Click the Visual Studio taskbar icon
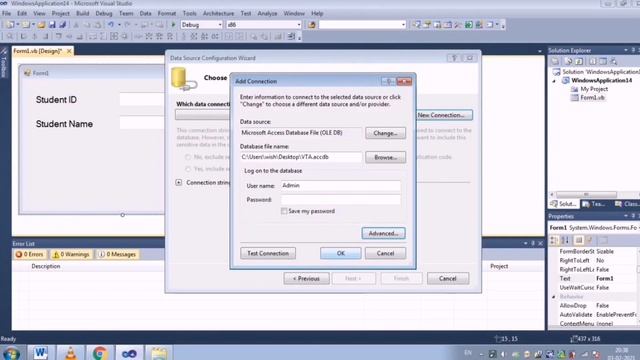 pos(129,353)
